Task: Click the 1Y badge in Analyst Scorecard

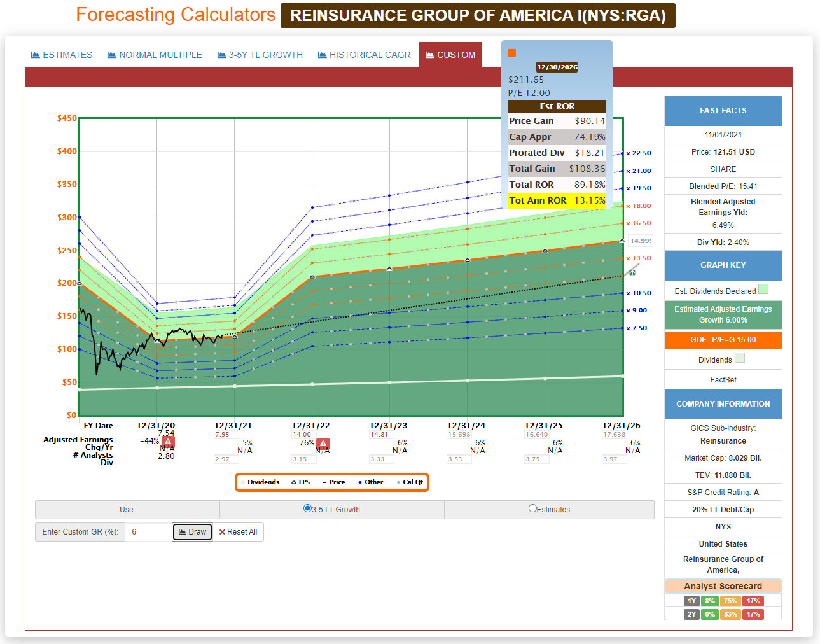Action: coord(691,601)
